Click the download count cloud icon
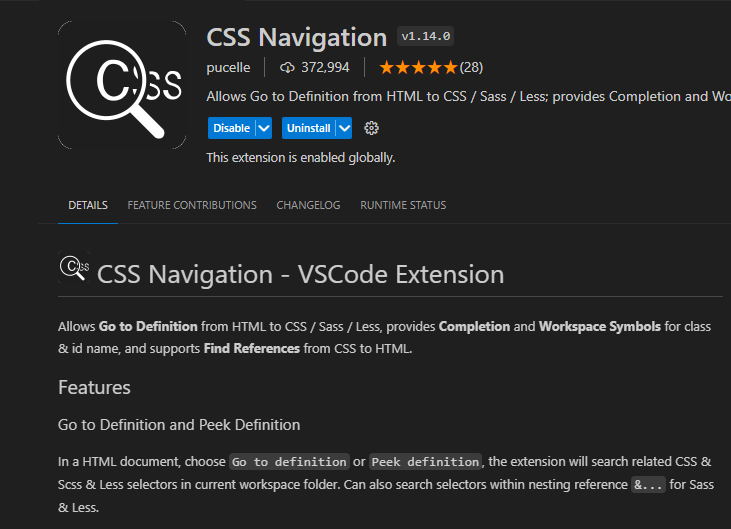The width and height of the screenshot is (731, 529). (x=287, y=68)
